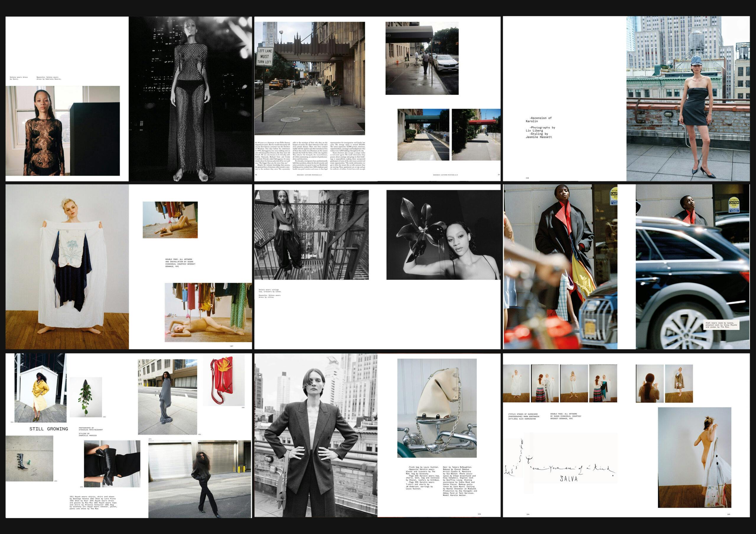This screenshot has width=756, height=534.
Task: Click the Stages of Guinevere credits text
Action: point(524,416)
